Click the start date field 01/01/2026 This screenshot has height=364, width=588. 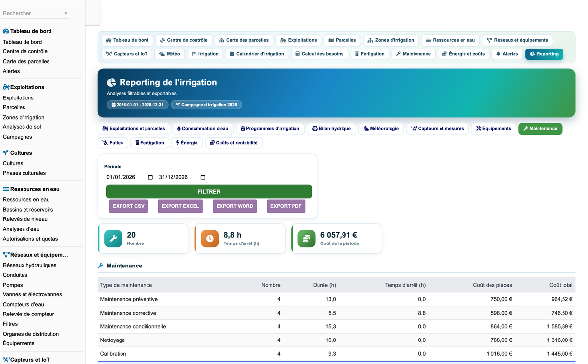point(130,177)
